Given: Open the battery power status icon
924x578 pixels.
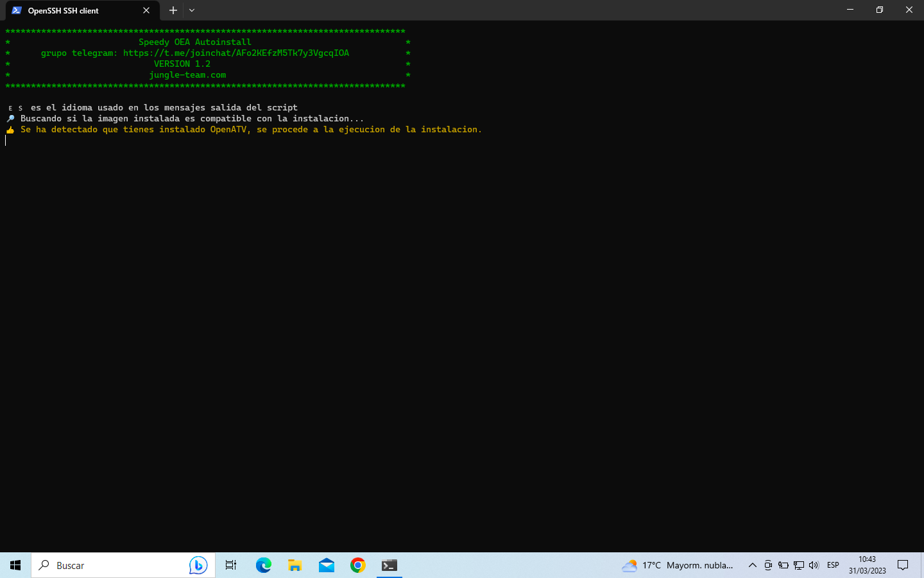Looking at the screenshot, I should click(783, 565).
